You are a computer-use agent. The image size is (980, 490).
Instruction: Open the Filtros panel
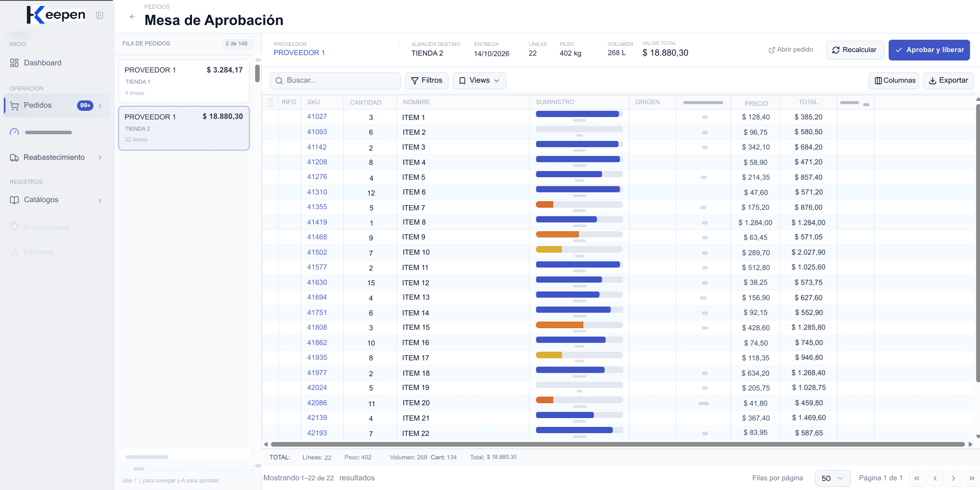click(x=427, y=81)
